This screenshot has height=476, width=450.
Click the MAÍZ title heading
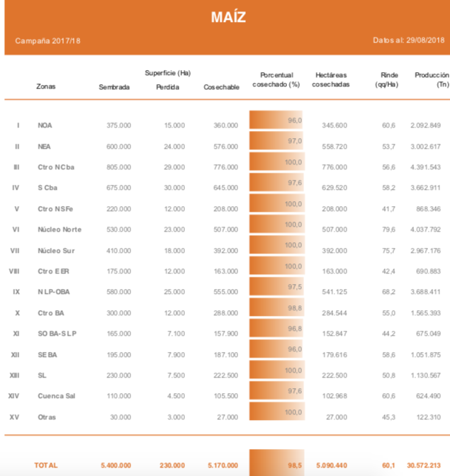228,18
